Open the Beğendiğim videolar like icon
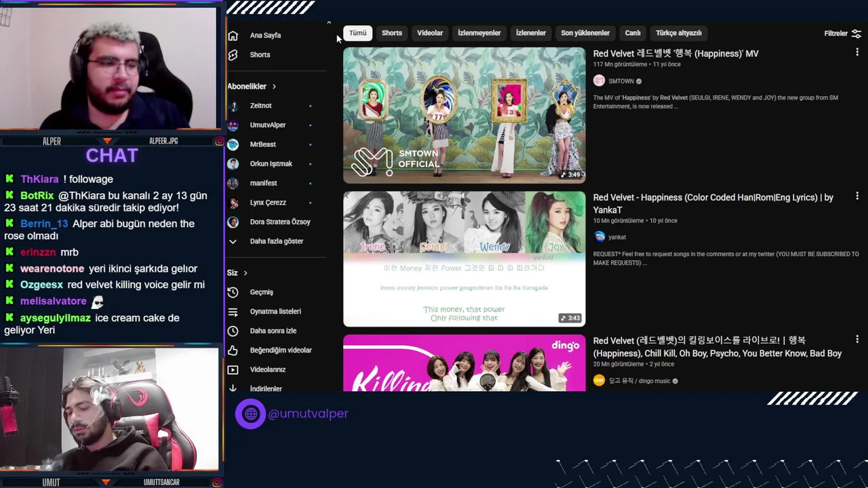This screenshot has height=488, width=868. [x=233, y=350]
